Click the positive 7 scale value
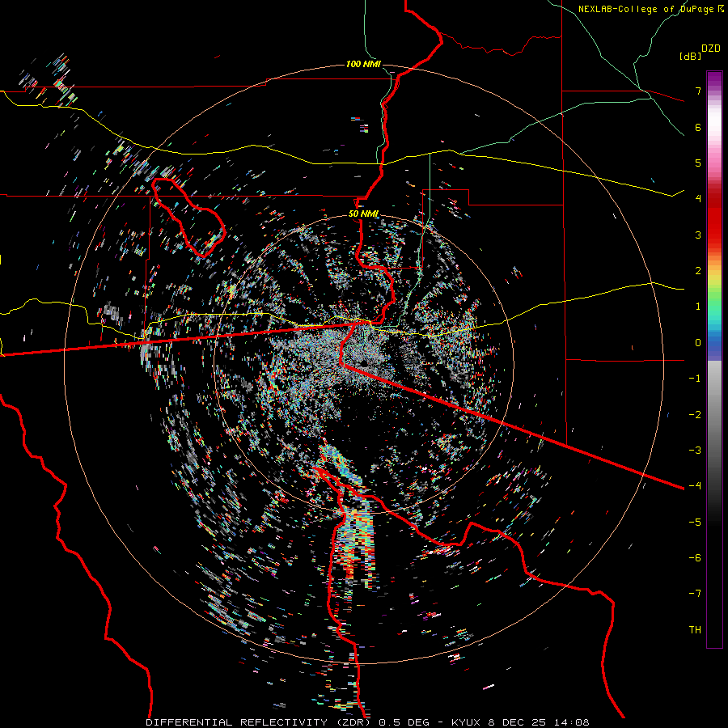This screenshot has width=728, height=728. tap(698, 91)
